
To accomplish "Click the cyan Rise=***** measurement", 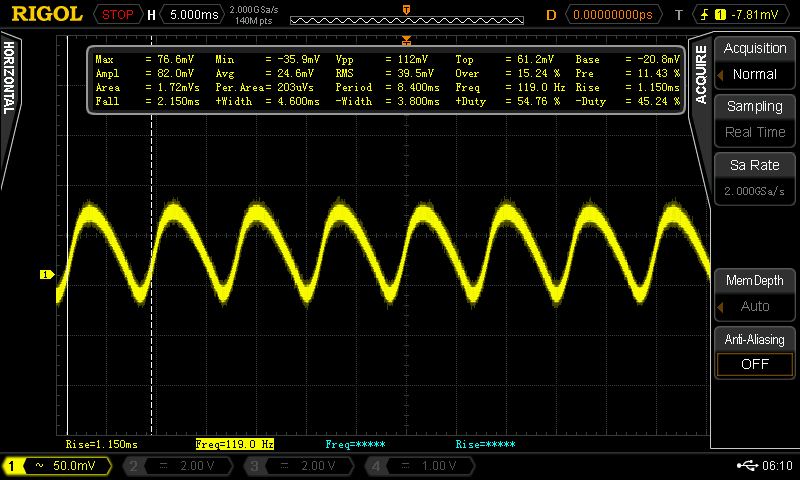I will (x=485, y=444).
